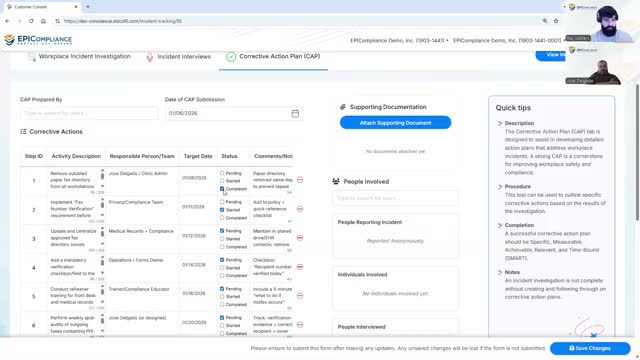Click Attach Supporting Document button
640x360 pixels.
[x=396, y=122]
